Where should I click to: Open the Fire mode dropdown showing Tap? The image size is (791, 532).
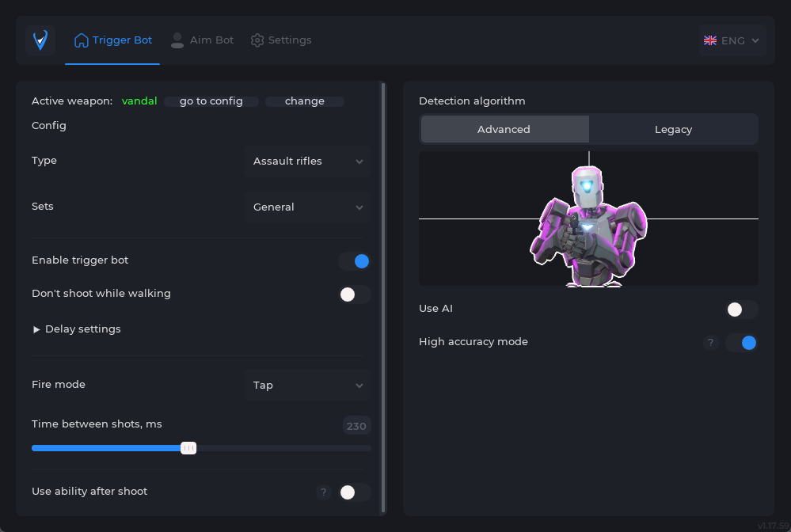point(307,386)
